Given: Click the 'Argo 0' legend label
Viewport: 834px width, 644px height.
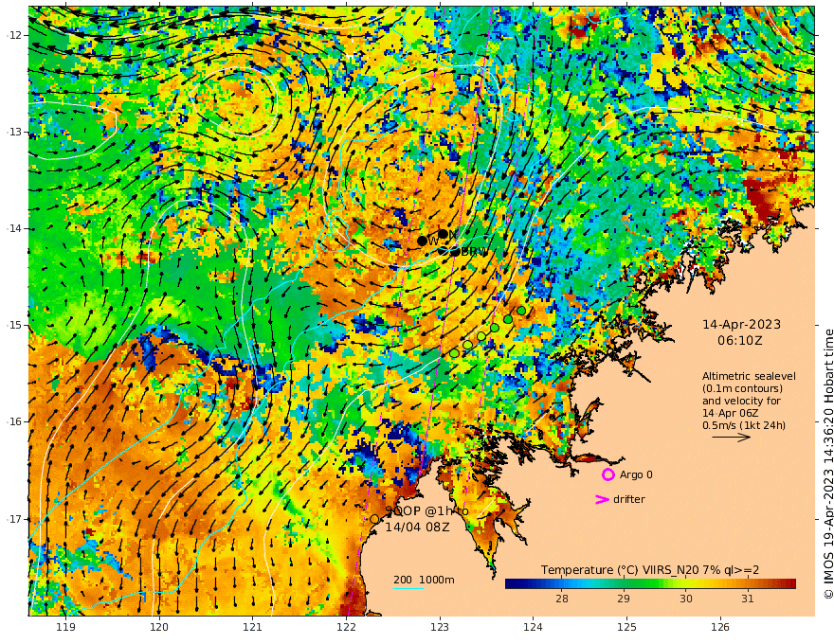Looking at the screenshot, I should pyautogui.click(x=636, y=474).
